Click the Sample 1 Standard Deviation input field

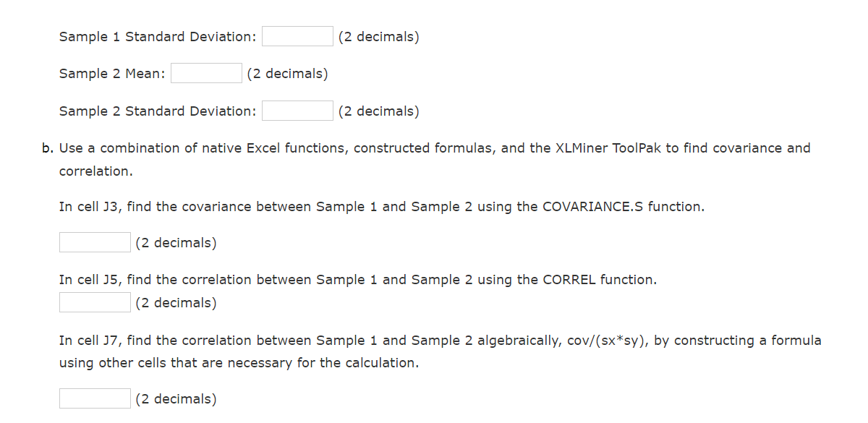[297, 35]
